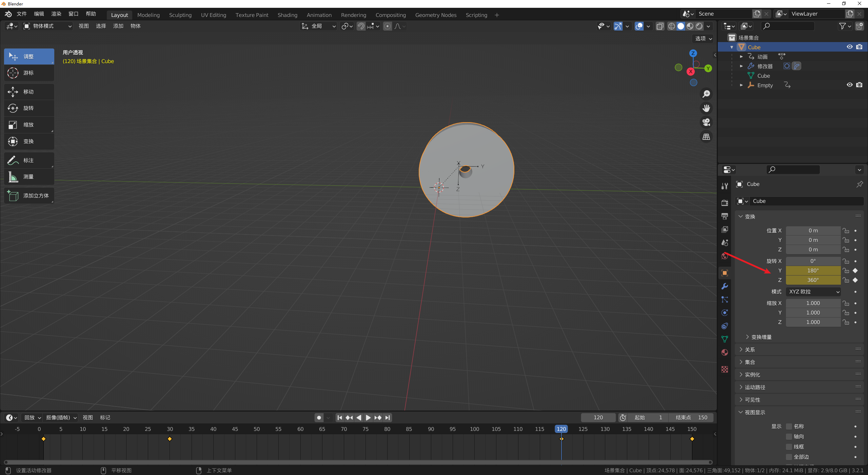Toggle camera view in viewport
868x475 pixels.
706,122
